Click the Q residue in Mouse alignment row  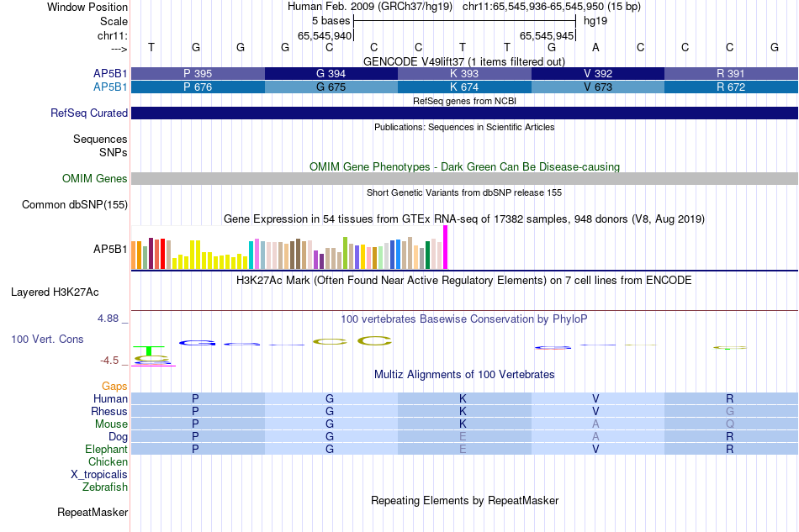click(x=730, y=424)
